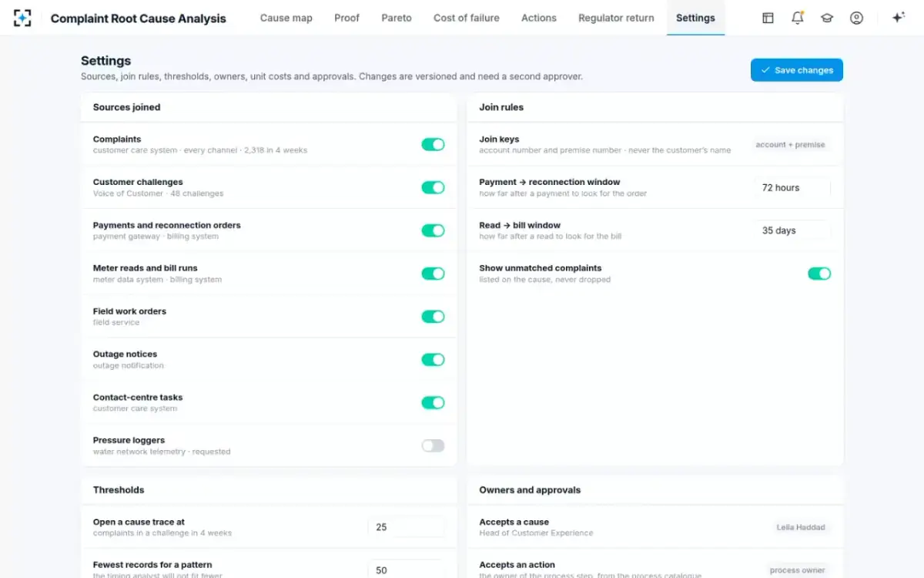
Task: Open the Cost of failure tab
Action: coord(467,18)
